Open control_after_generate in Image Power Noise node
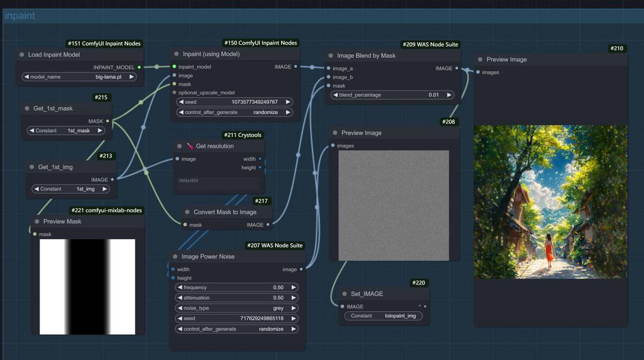 pos(237,329)
